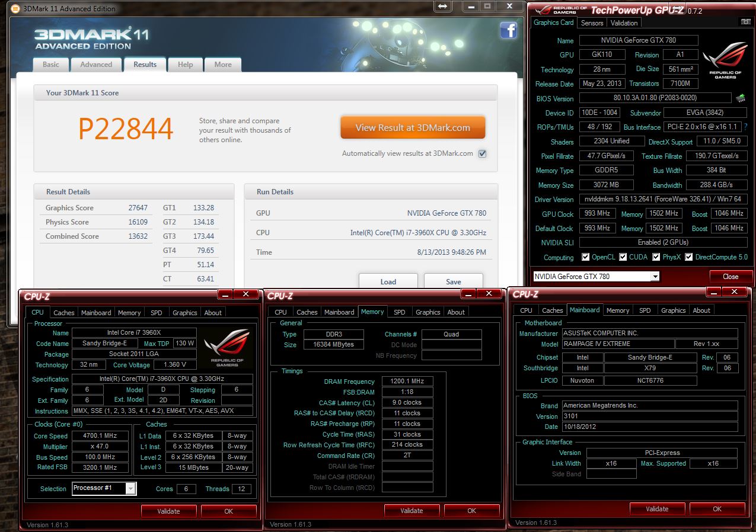The image size is (756, 532).
Task: Switch to the Sensors tab in GPU-Z
Action: (592, 23)
